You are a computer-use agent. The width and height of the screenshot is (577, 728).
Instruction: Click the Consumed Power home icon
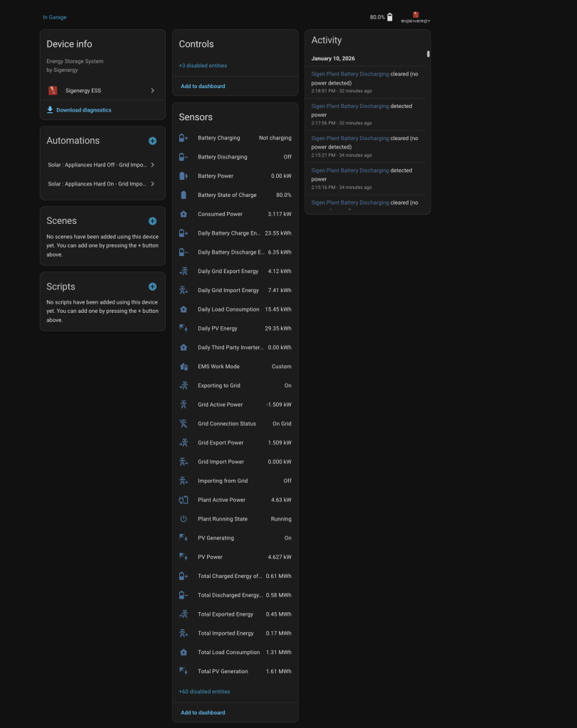click(184, 214)
